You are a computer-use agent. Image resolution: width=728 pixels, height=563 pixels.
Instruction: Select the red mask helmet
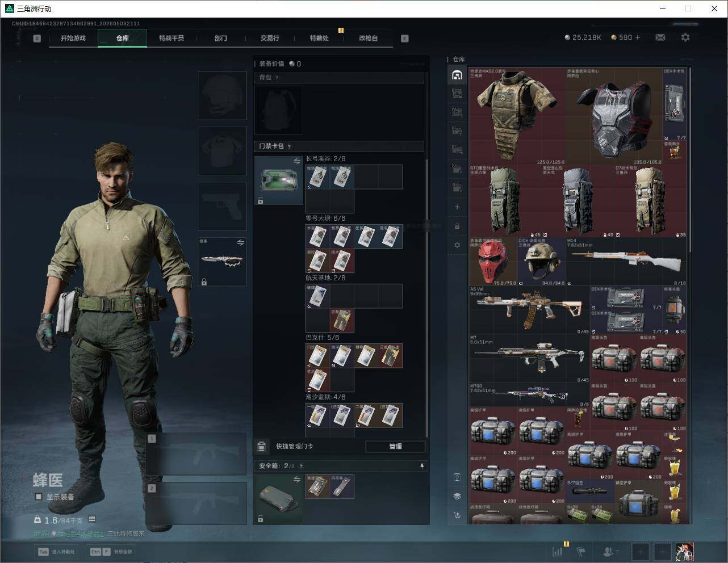click(493, 262)
